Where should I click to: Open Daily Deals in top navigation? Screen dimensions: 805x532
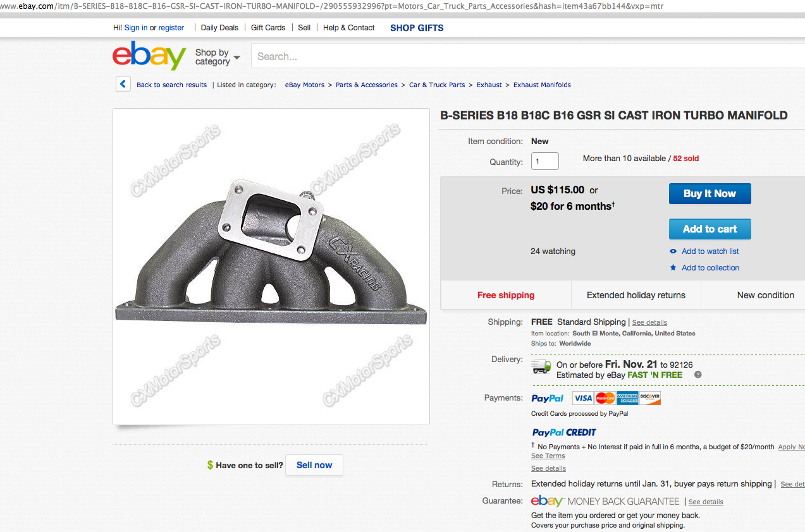click(x=219, y=28)
